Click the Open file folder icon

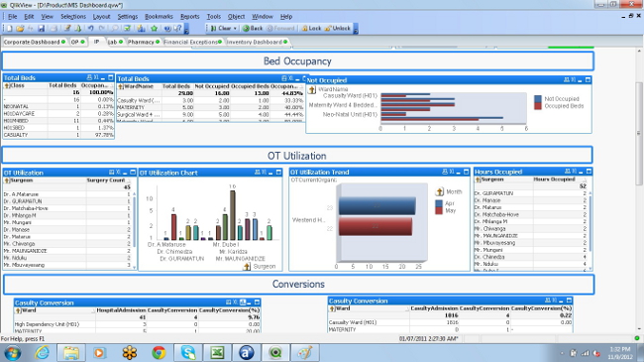20,29
